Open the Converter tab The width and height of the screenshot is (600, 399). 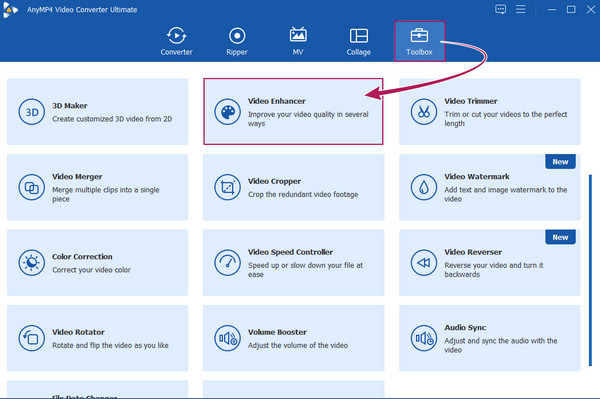[176, 41]
